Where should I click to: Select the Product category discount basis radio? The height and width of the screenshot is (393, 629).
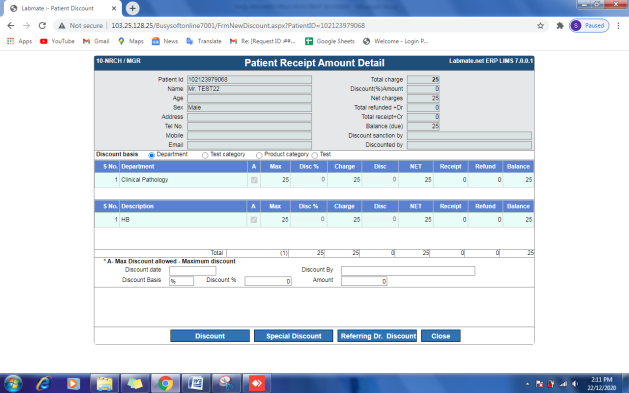(x=259, y=155)
